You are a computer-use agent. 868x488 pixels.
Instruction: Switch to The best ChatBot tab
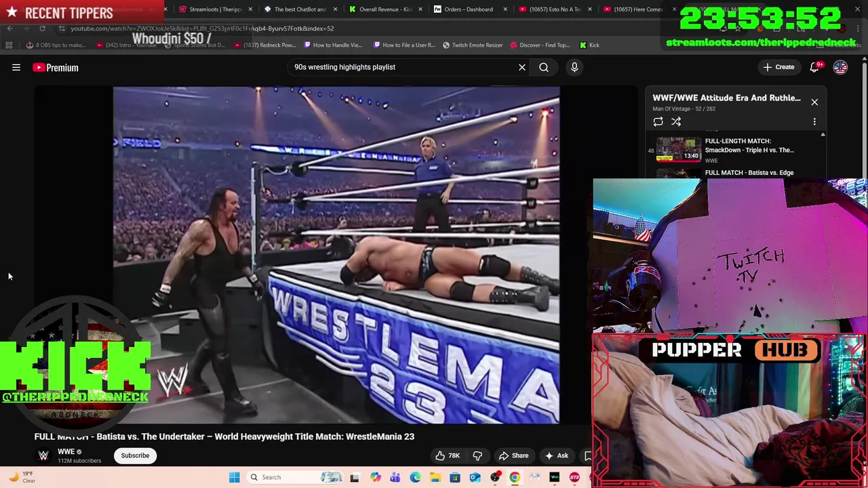pyautogui.click(x=300, y=9)
